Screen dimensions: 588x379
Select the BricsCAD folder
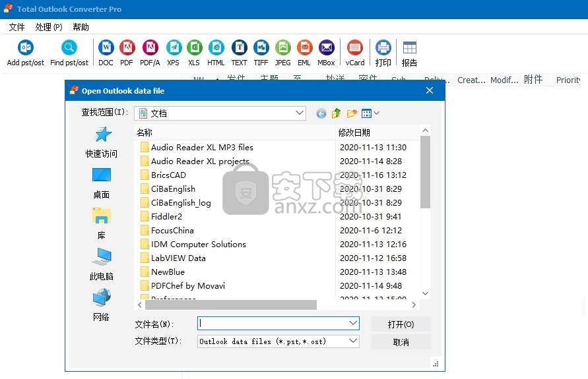[163, 175]
